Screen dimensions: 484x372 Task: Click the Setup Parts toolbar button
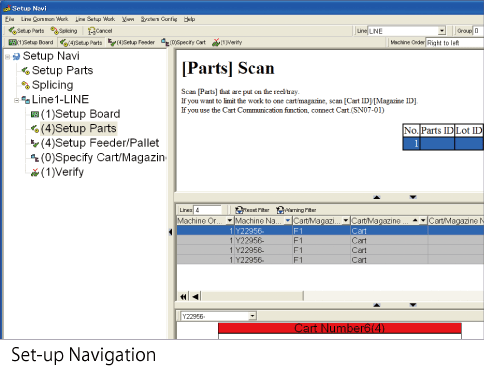click(26, 31)
